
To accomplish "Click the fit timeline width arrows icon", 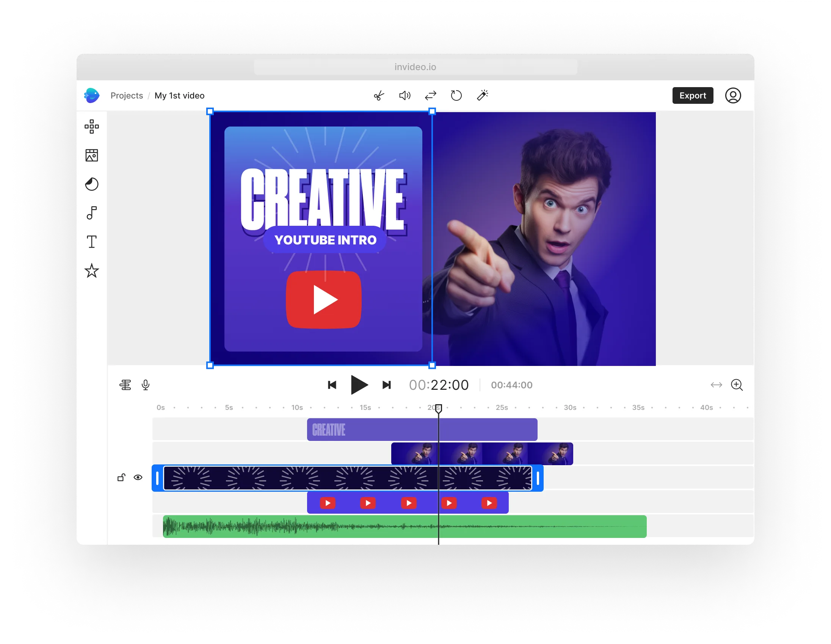I will (x=717, y=385).
